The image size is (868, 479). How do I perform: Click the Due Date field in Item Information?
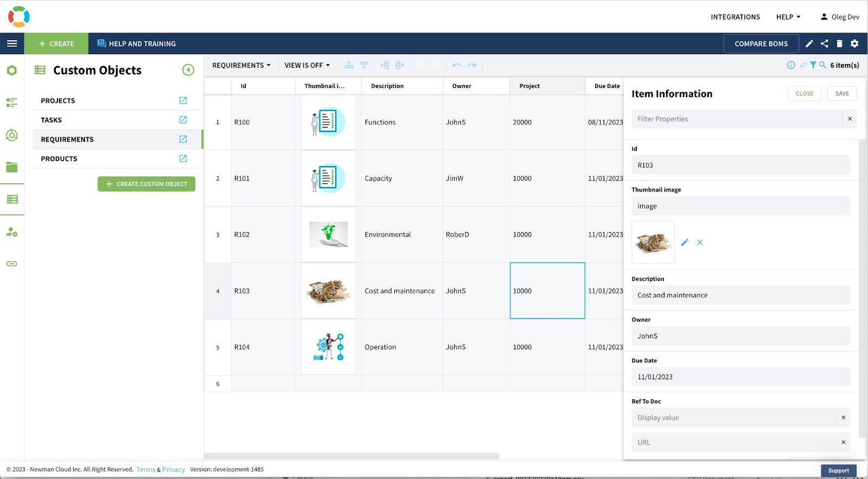point(741,377)
